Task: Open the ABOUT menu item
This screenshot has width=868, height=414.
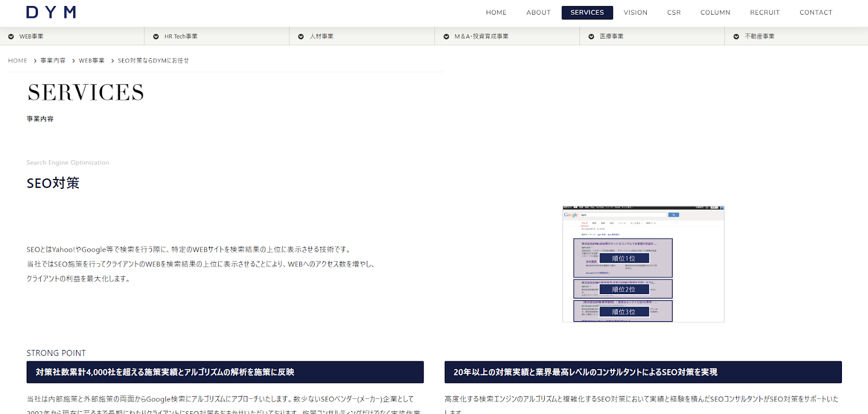Action: 538,12
